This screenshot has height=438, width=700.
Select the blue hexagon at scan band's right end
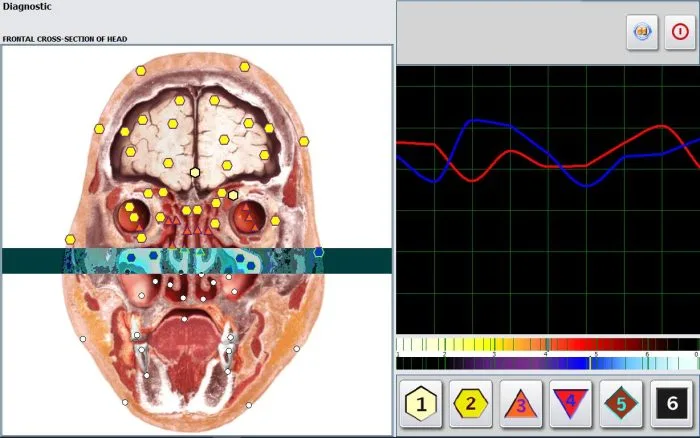pos(319,252)
